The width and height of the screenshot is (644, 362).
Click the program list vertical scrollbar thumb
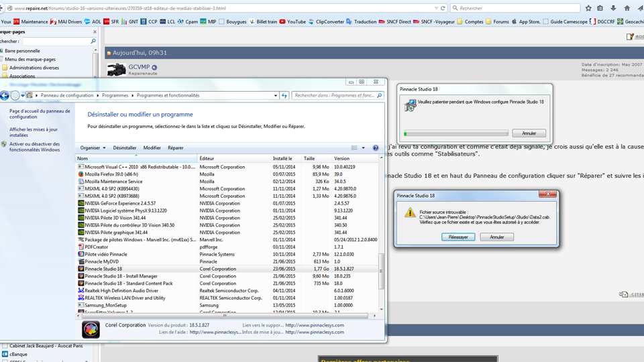coord(381,271)
